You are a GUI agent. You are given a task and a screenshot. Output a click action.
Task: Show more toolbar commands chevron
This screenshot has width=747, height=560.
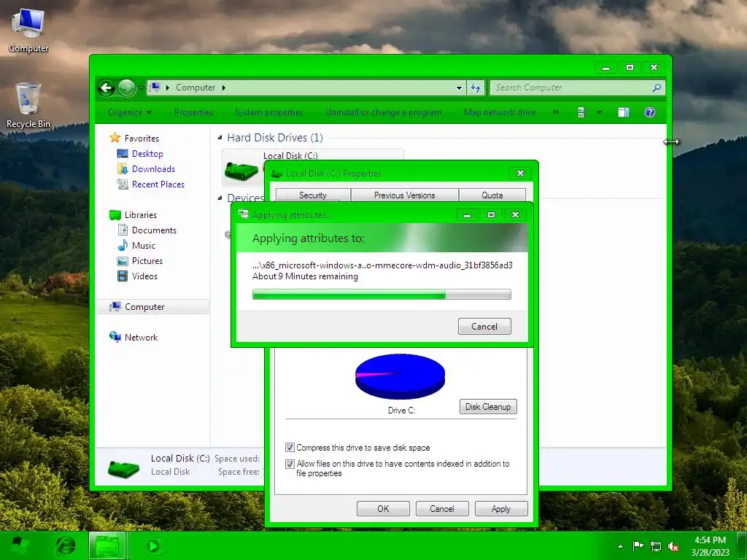555,112
